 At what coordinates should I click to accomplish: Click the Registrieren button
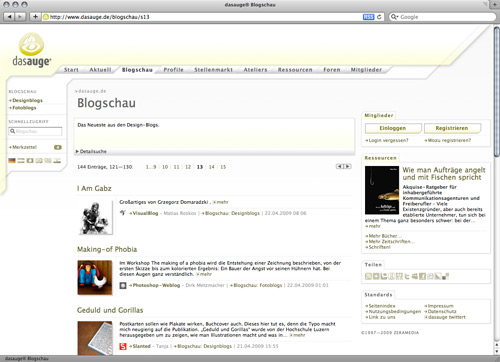[452, 128]
